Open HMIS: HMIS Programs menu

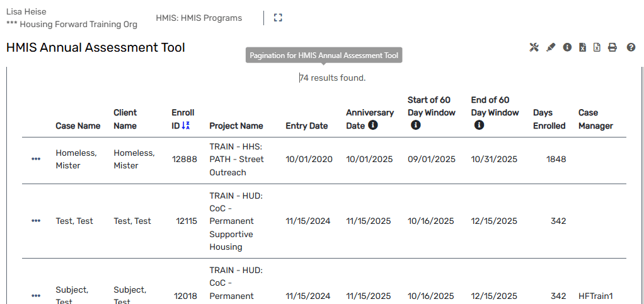click(198, 18)
